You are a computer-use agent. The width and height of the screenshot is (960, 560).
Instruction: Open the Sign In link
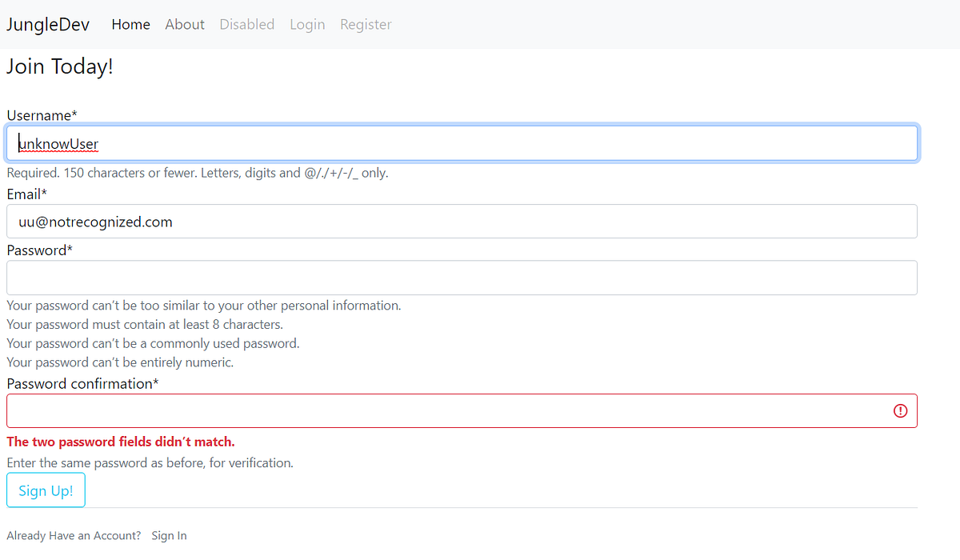click(x=169, y=535)
